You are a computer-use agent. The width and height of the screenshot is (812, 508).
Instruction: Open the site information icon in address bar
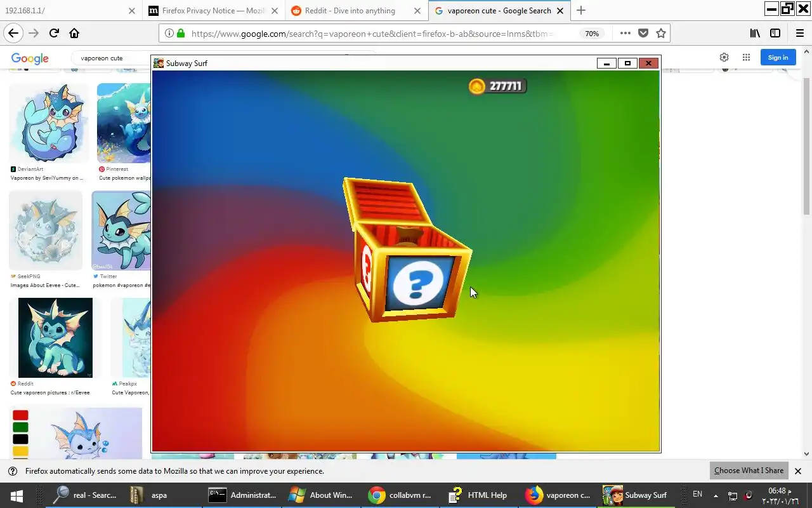point(169,34)
